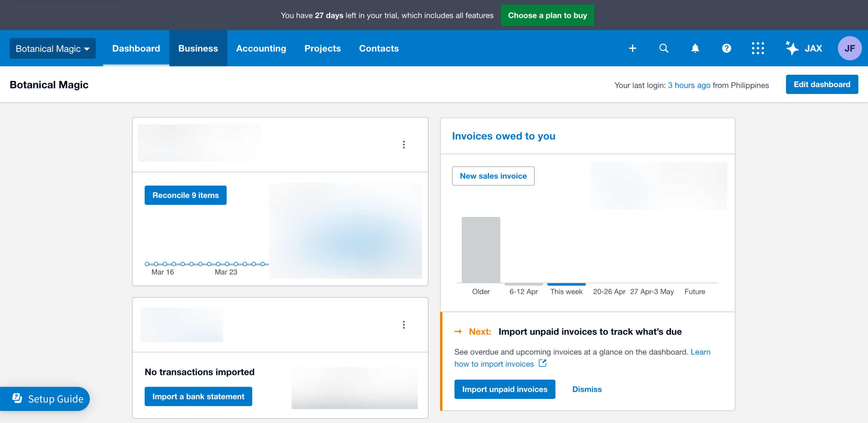Image resolution: width=868 pixels, height=423 pixels.
Task: Switch to the Dashboard tab
Action: (136, 48)
